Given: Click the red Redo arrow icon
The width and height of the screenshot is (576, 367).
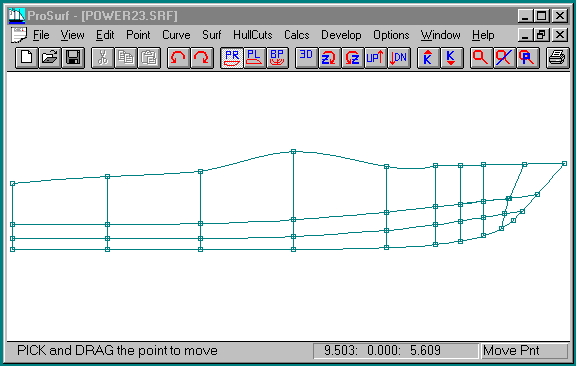Looking at the screenshot, I should coord(202,58).
